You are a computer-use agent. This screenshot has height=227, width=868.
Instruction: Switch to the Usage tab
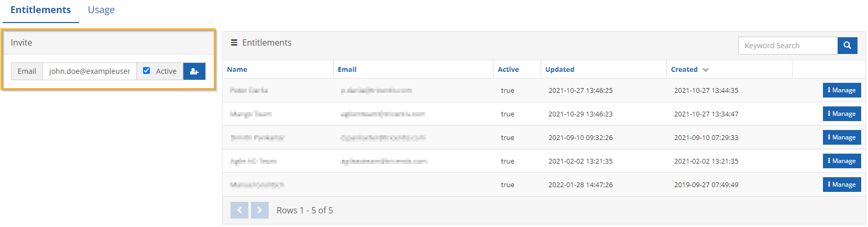point(101,10)
